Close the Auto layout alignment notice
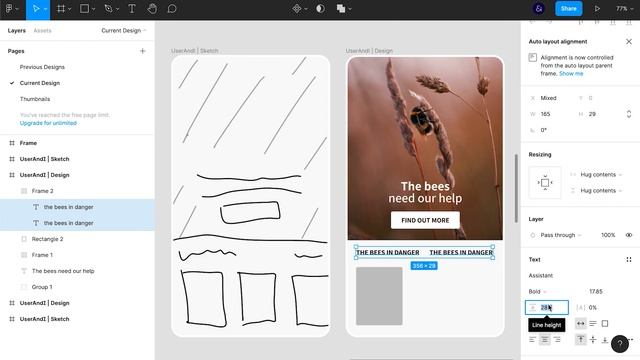The width and height of the screenshot is (640, 360). [629, 42]
